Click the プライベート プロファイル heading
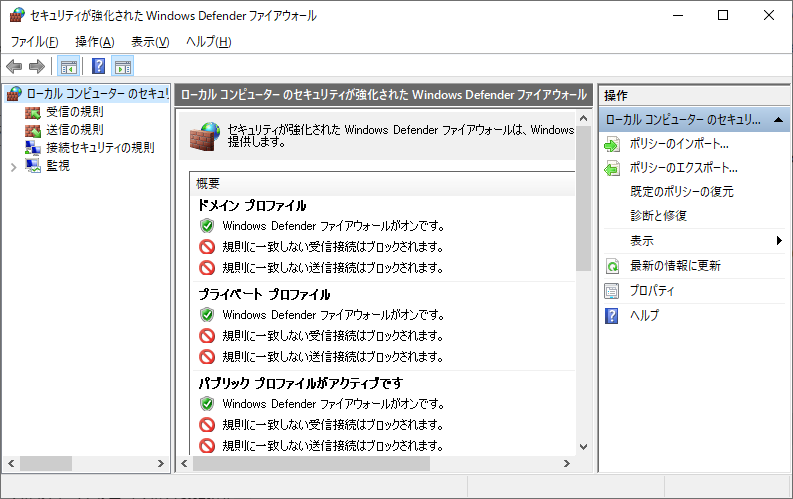 coord(264,295)
